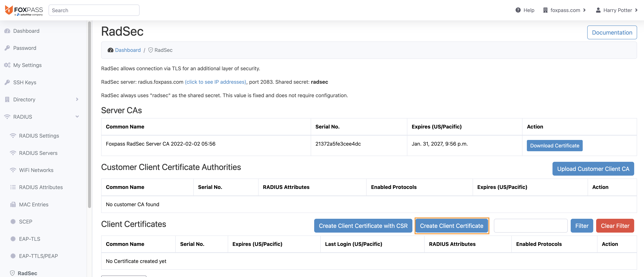
Task: Click Download Certificate button
Action: [x=554, y=145]
